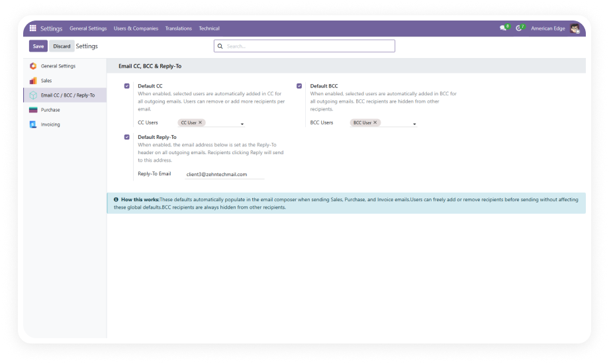Select Sales in the sidebar

65,81
